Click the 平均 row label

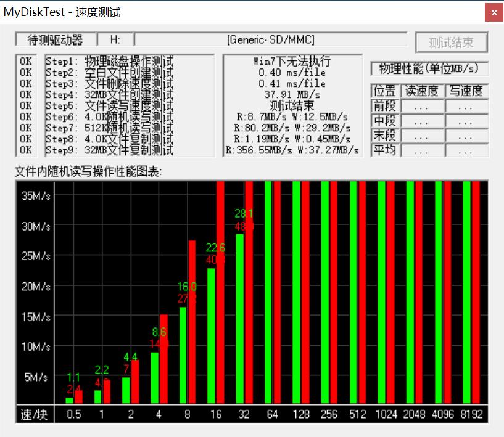[385, 150]
